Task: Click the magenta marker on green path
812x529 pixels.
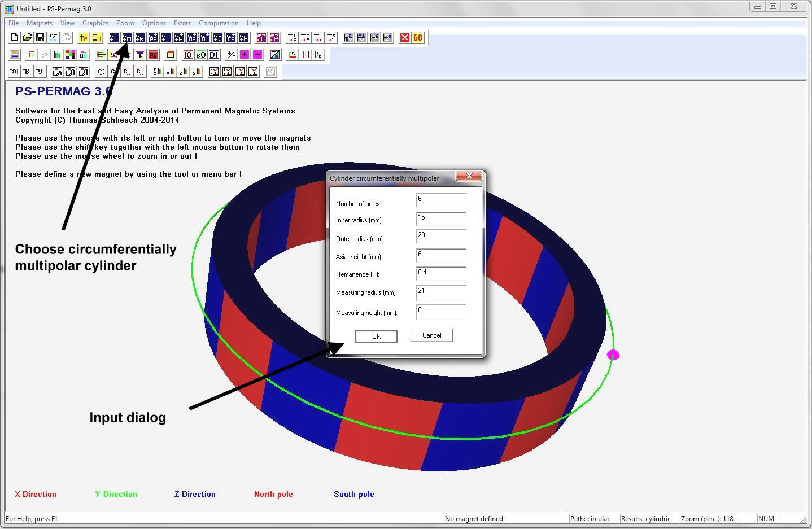Action: 613,355
